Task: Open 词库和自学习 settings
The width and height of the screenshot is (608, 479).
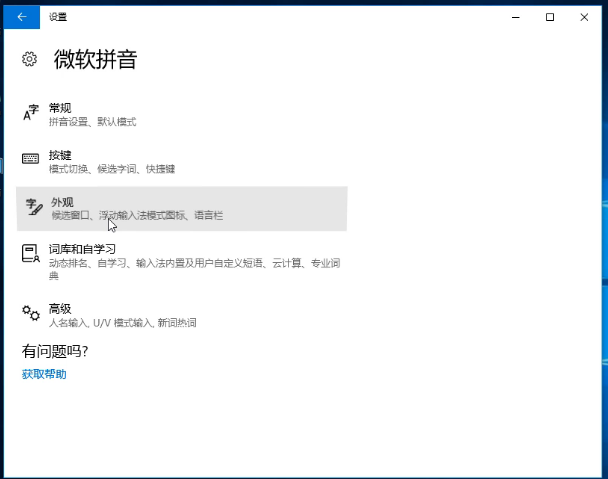Action: pos(181,262)
